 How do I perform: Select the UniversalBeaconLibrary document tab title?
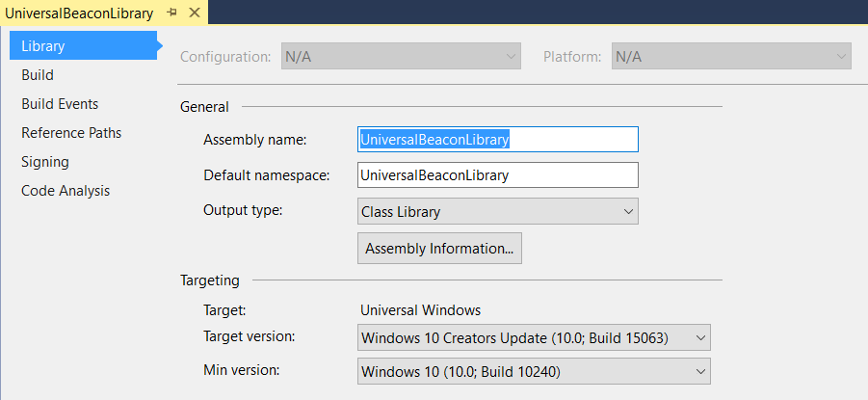79,13
